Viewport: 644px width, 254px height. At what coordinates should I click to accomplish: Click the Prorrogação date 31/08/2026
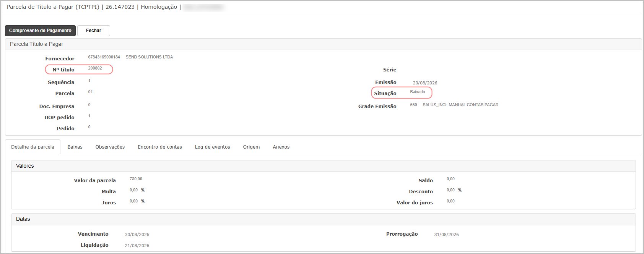point(446,235)
